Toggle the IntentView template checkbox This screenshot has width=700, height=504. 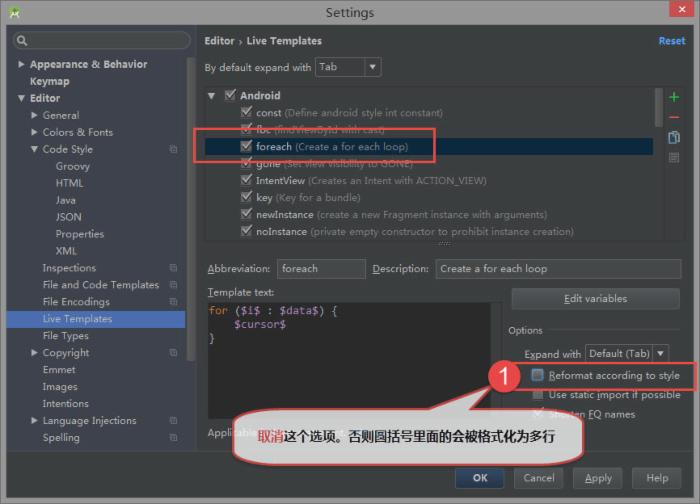247,180
